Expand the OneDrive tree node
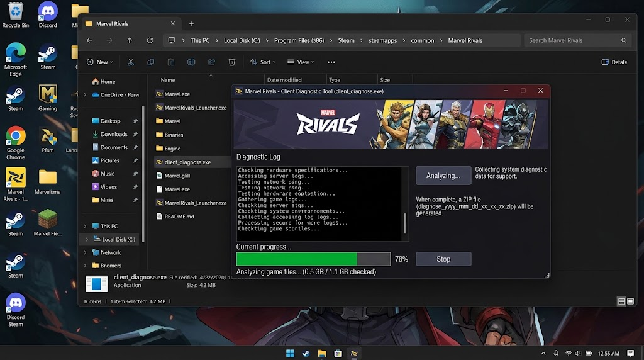 (x=85, y=94)
